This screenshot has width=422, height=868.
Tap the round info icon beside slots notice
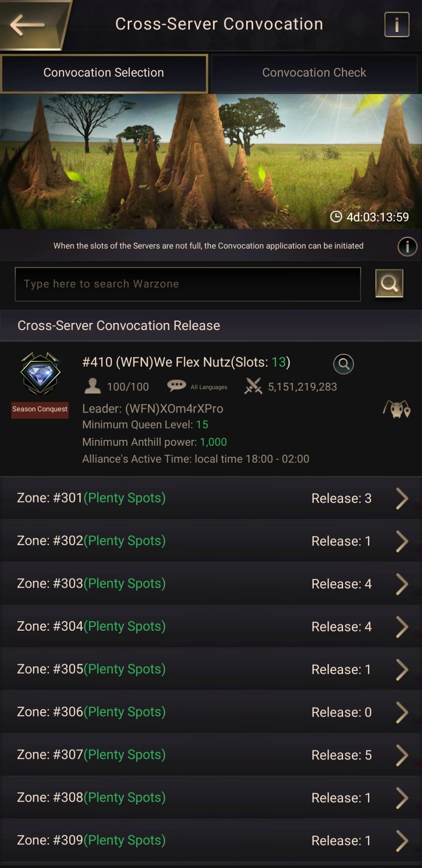point(407,246)
